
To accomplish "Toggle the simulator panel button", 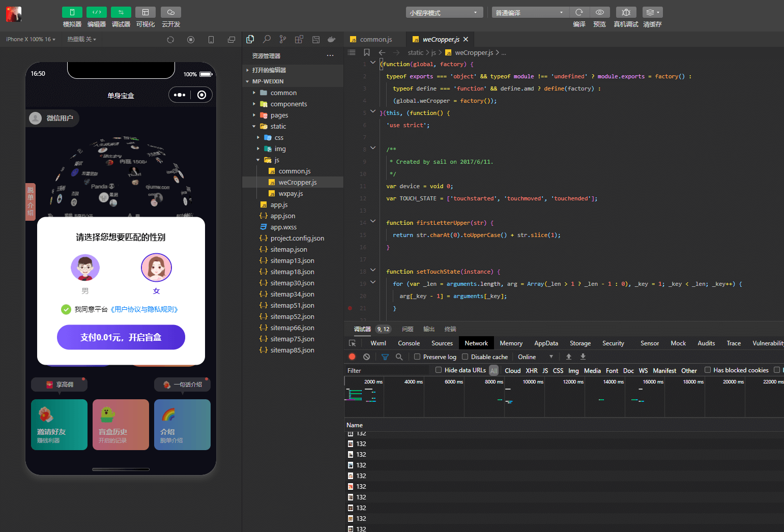I will (72, 12).
